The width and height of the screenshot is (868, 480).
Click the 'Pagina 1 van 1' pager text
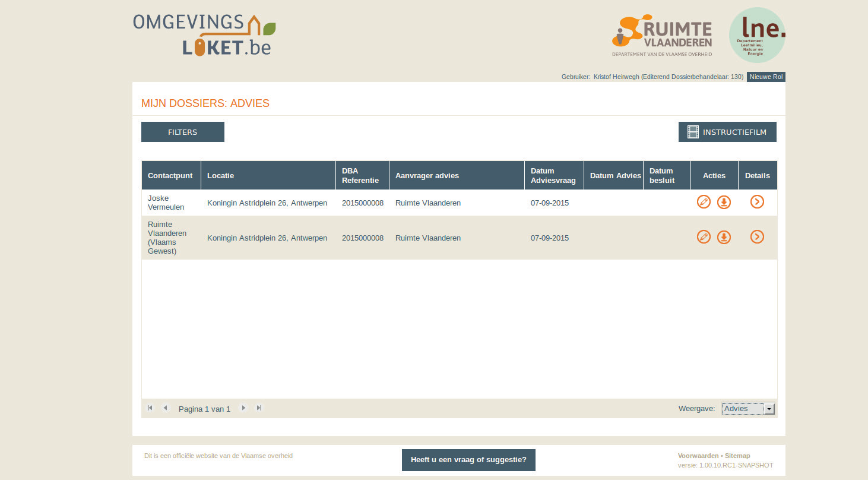pos(204,409)
